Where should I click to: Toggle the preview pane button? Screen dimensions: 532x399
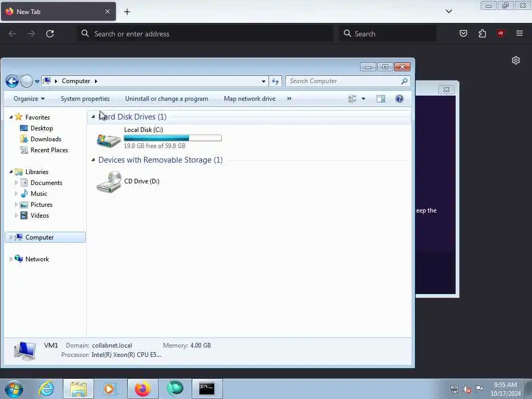click(x=381, y=99)
